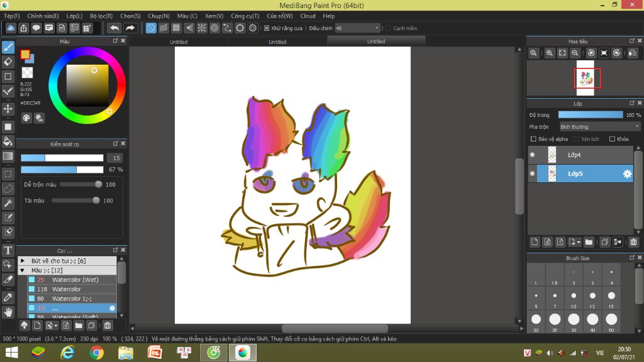Click the Redo arrow
This screenshot has width=644, height=362.
point(130,28)
